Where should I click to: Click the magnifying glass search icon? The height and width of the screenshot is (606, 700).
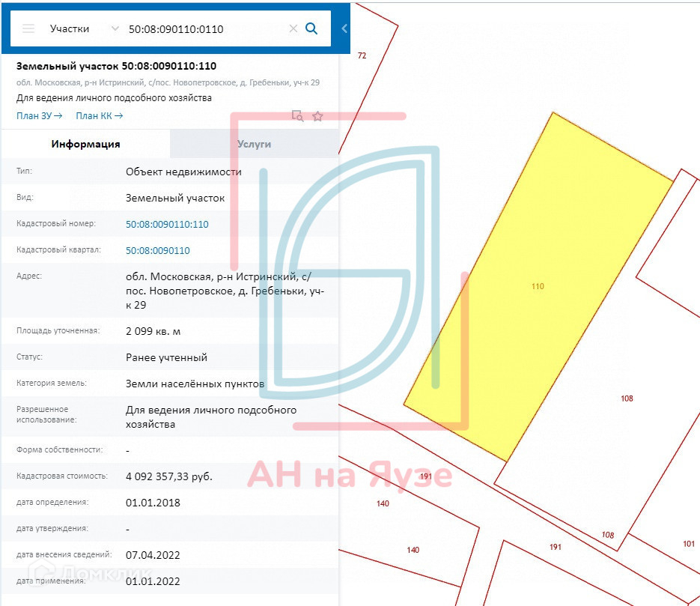[311, 28]
